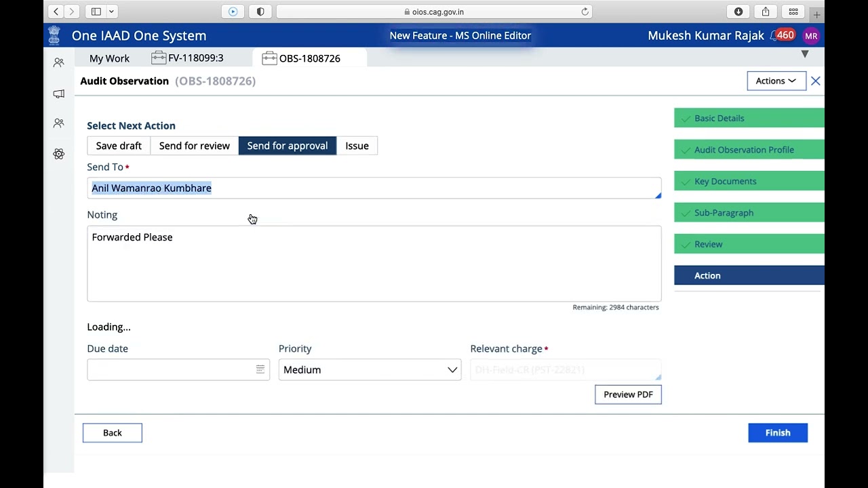Open second people icon in left sidebar
Screen dimensions: 868x488
pyautogui.click(x=59, y=123)
